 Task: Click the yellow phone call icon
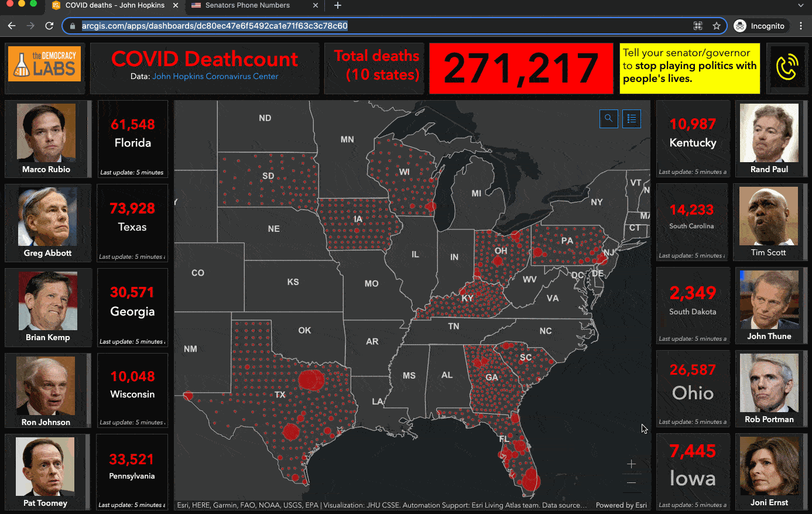pos(787,68)
